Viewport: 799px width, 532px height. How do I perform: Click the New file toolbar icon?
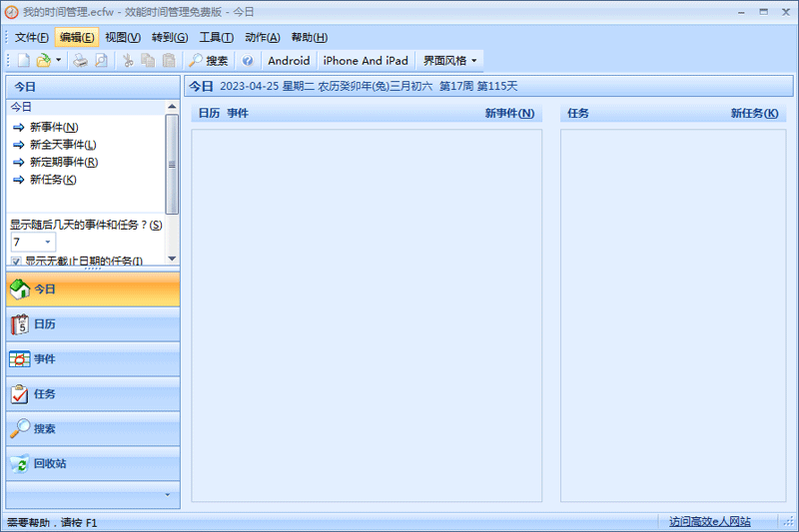23,61
